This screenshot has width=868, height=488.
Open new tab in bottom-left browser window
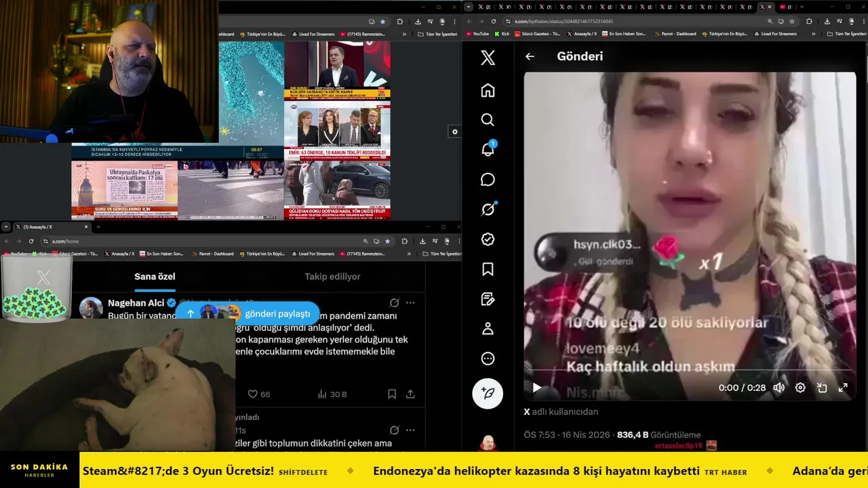tap(98, 226)
